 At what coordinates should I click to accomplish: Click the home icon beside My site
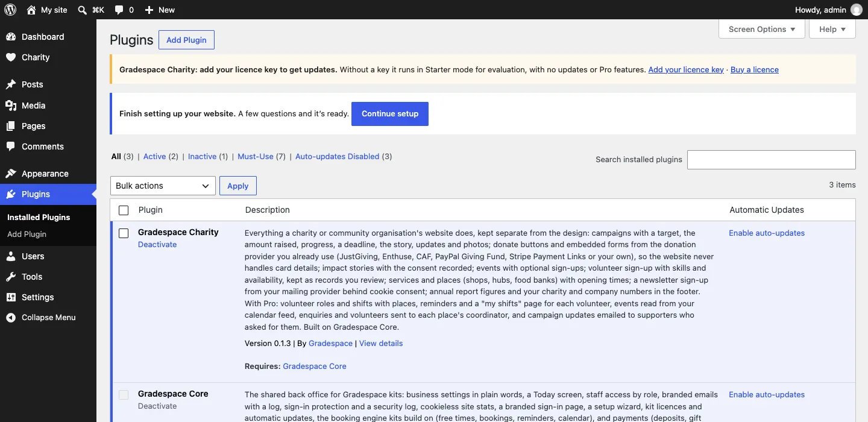pyautogui.click(x=31, y=10)
